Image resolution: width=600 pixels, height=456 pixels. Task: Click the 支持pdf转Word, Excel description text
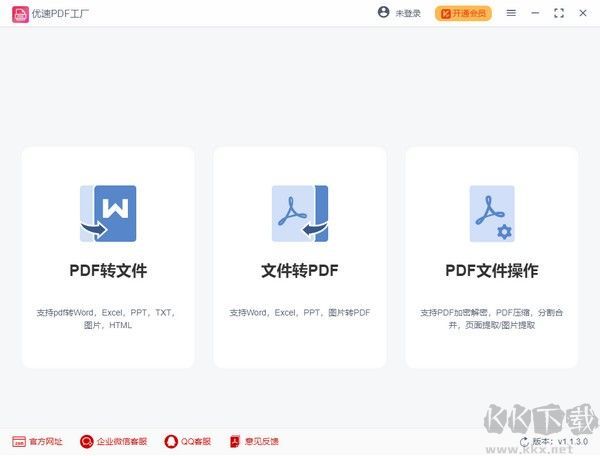click(106, 319)
